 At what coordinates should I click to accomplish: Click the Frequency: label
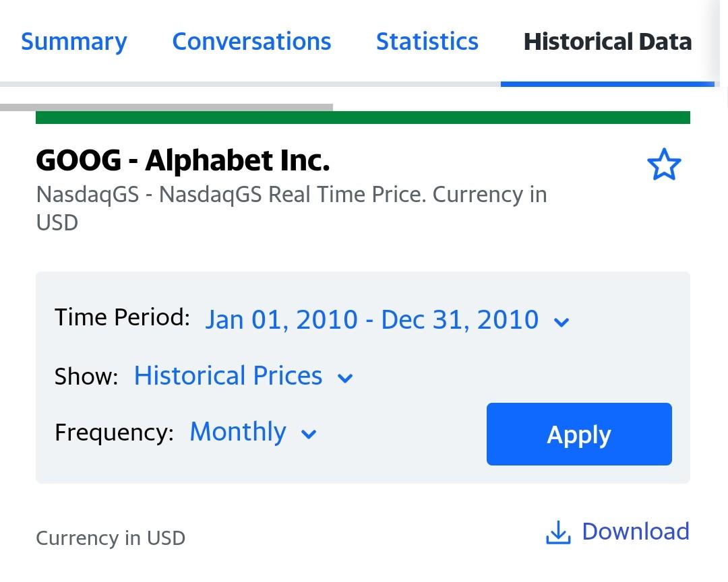pos(114,432)
